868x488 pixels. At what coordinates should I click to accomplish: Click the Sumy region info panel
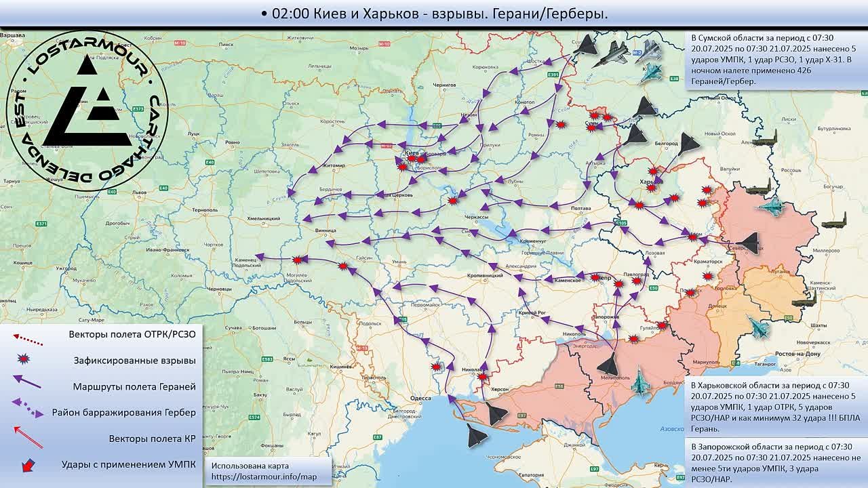tap(777, 60)
